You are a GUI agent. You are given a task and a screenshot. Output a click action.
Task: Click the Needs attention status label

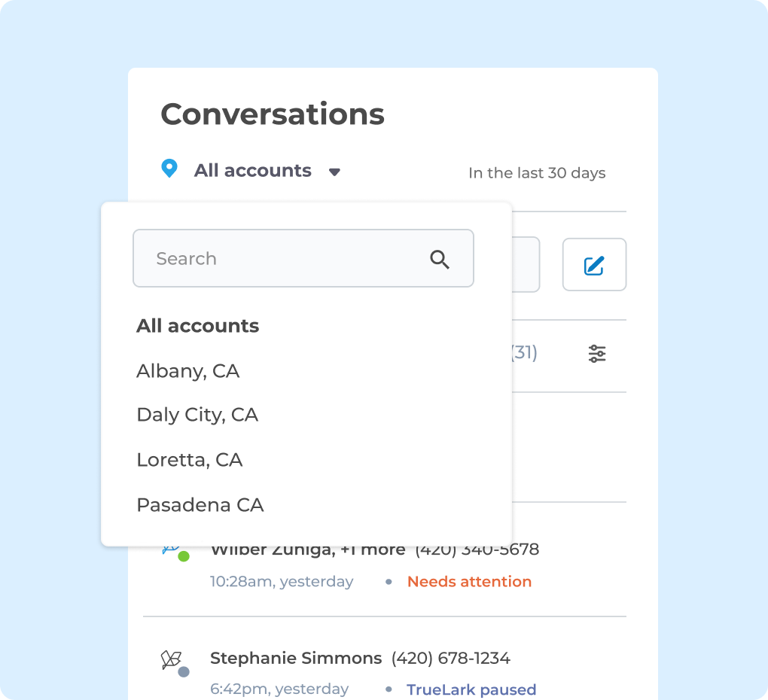469,582
